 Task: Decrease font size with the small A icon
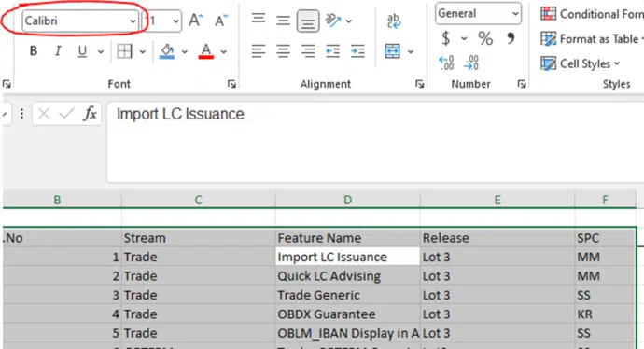click(x=221, y=21)
